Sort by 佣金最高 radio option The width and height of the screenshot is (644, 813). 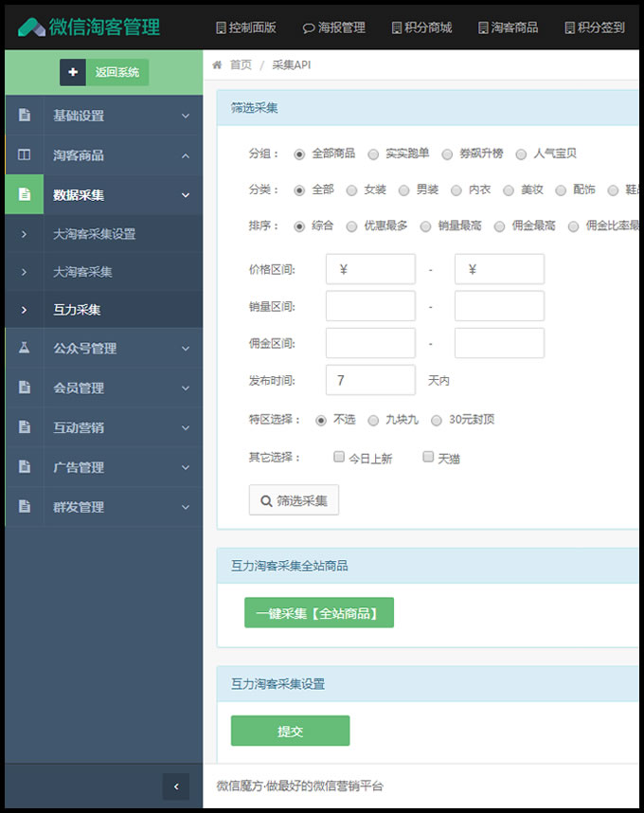(x=499, y=226)
